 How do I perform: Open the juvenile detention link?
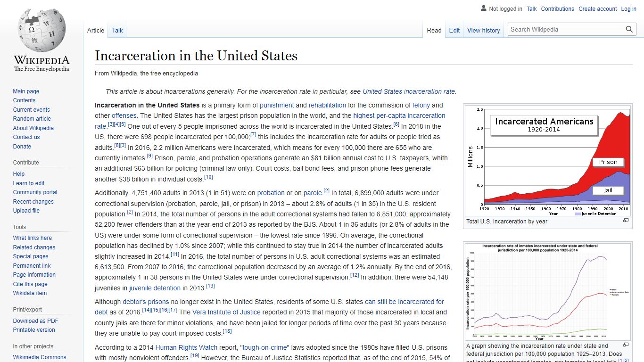tap(155, 288)
